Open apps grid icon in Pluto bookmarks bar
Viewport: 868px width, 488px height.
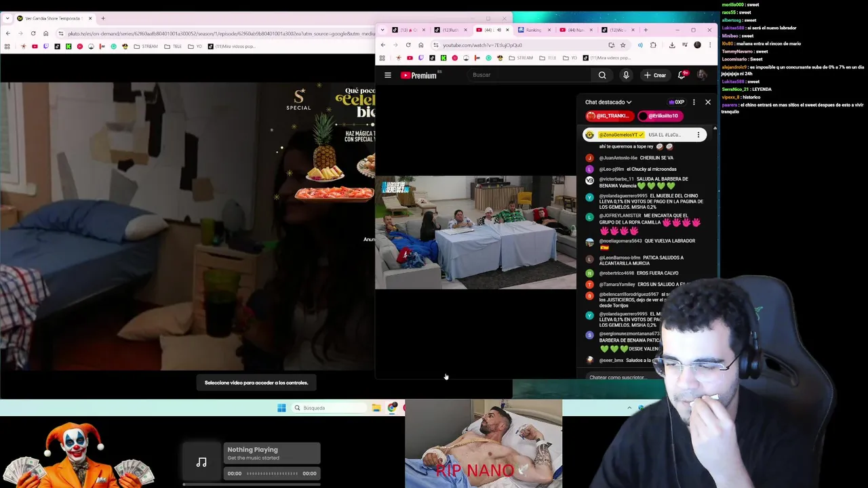(7, 47)
